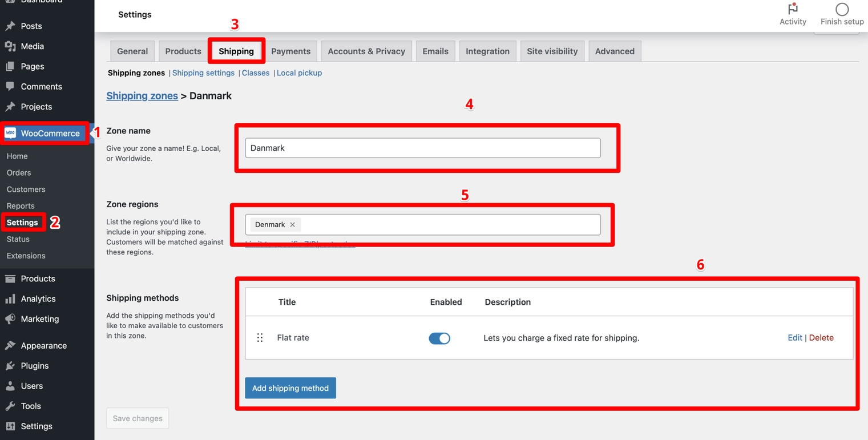Click the Activity flag icon
868x440 pixels.
coord(793,9)
